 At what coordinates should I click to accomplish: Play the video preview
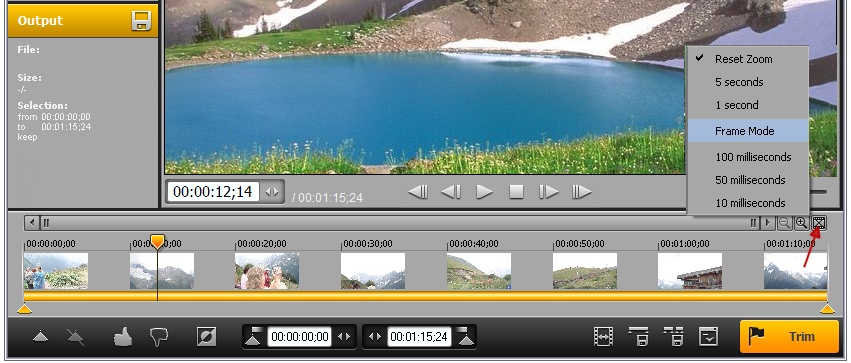(x=484, y=192)
